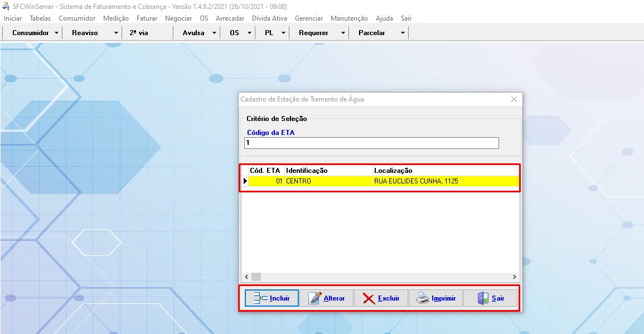
Task: Click the grid horizontal scrollbar right arrow
Action: click(515, 277)
